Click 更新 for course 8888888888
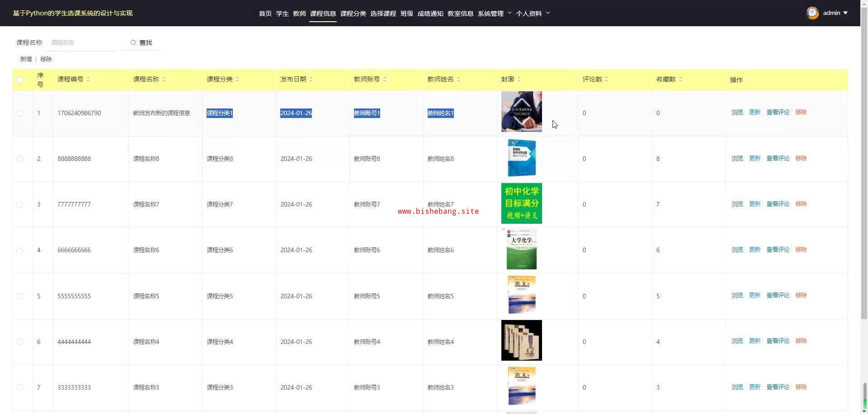The height and width of the screenshot is (414, 868). point(755,158)
